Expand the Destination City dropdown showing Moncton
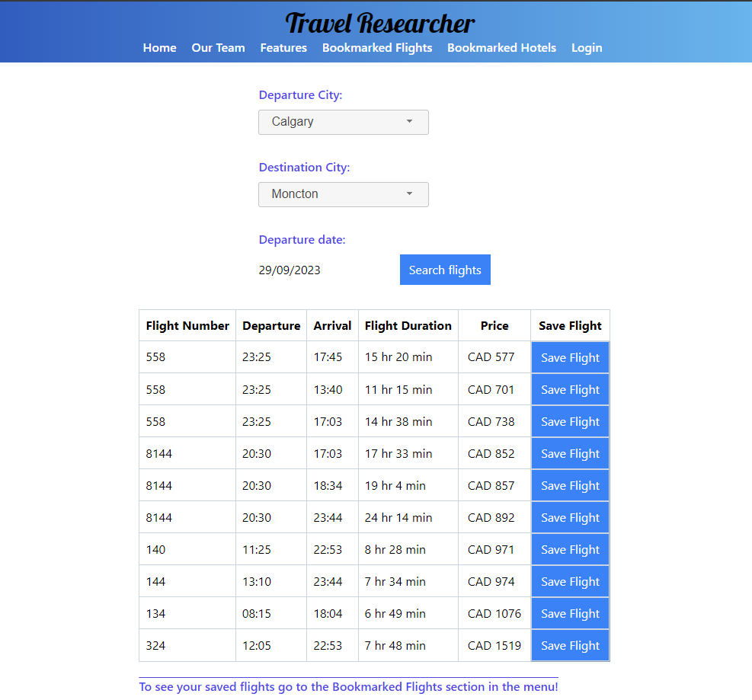The image size is (752, 700). (343, 194)
